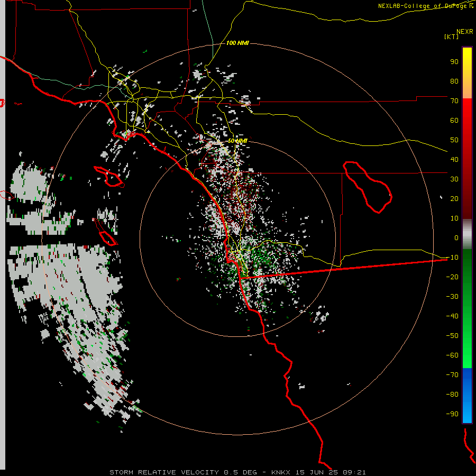Click the 09:21 timestamp in the caption
Screen dimensions: 476x476
coord(354,472)
